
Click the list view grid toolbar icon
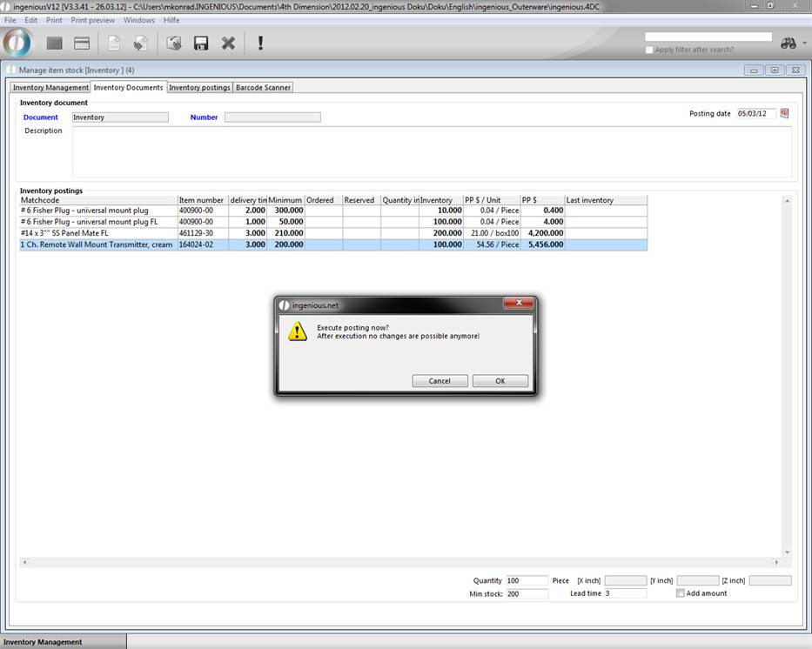click(x=54, y=43)
